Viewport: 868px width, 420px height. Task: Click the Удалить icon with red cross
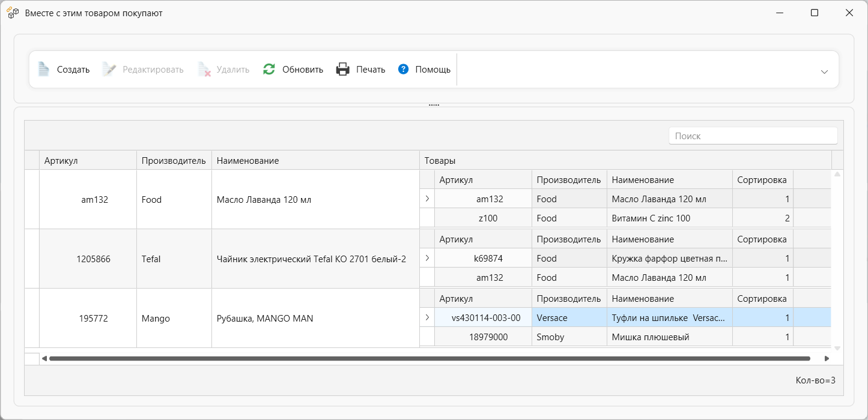point(204,70)
